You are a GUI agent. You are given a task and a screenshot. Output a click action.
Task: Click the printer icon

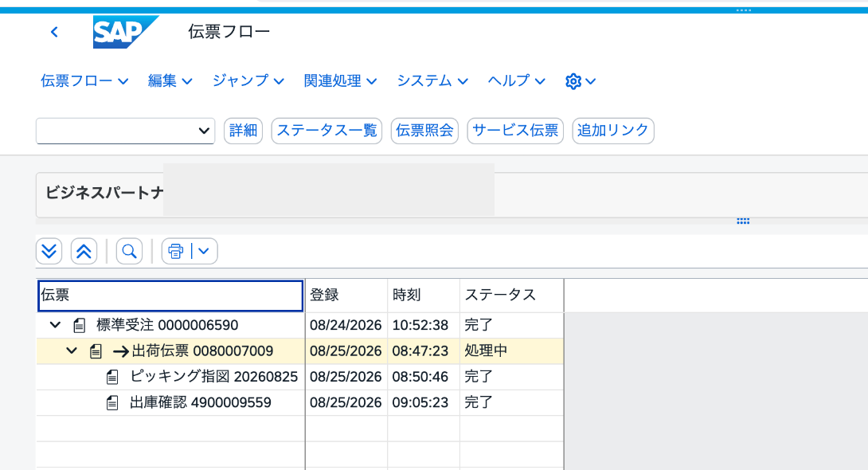click(x=176, y=252)
